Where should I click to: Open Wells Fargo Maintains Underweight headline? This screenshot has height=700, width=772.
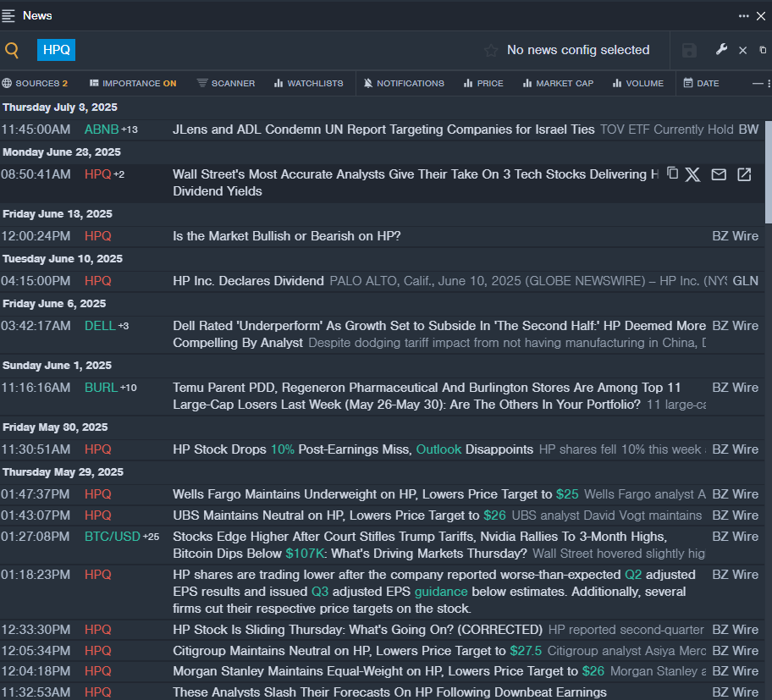pyautogui.click(x=376, y=494)
